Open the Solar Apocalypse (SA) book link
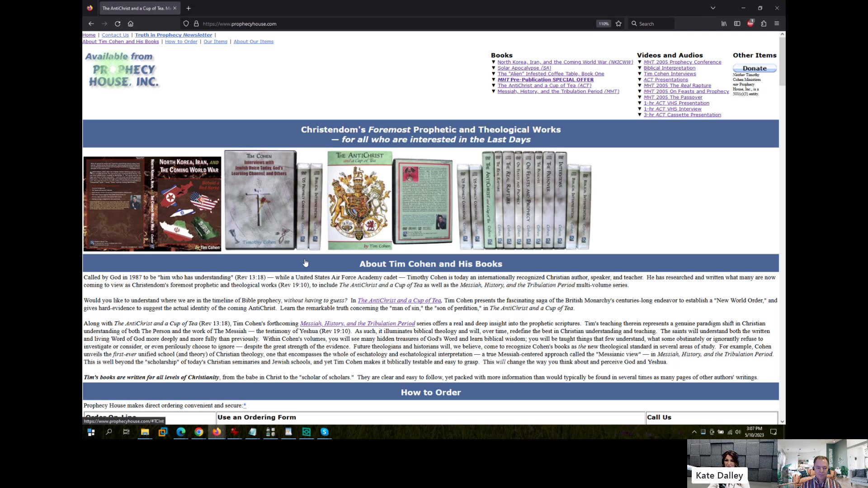Screen dimensions: 868x488 (x=524, y=68)
